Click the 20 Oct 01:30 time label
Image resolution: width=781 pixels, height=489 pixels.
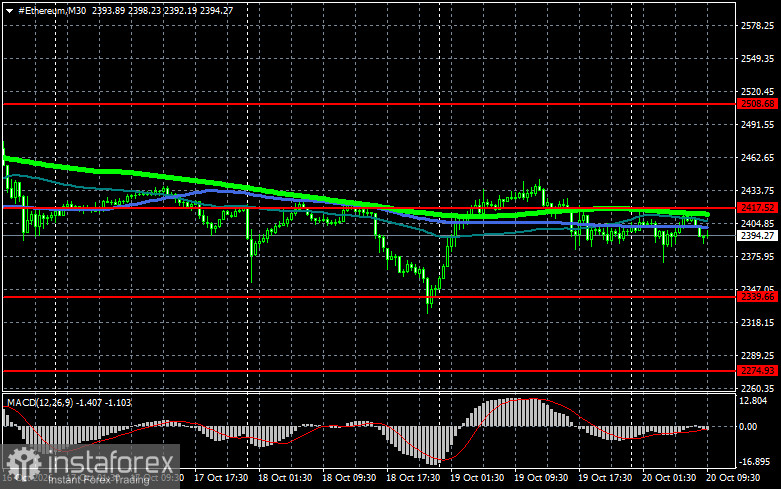669,478
